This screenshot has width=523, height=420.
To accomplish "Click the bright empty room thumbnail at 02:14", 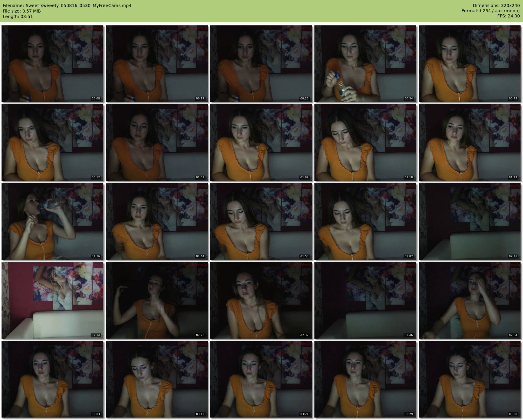I will coord(53,300).
